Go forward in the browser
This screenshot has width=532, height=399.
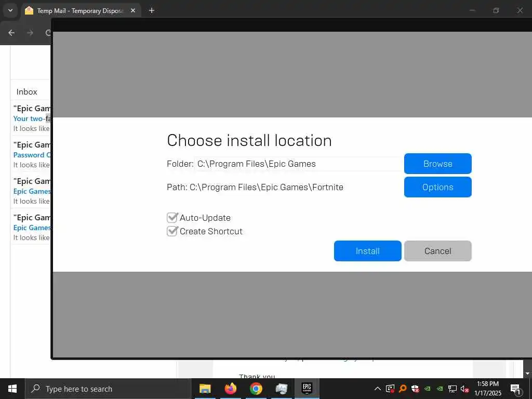tap(30, 33)
